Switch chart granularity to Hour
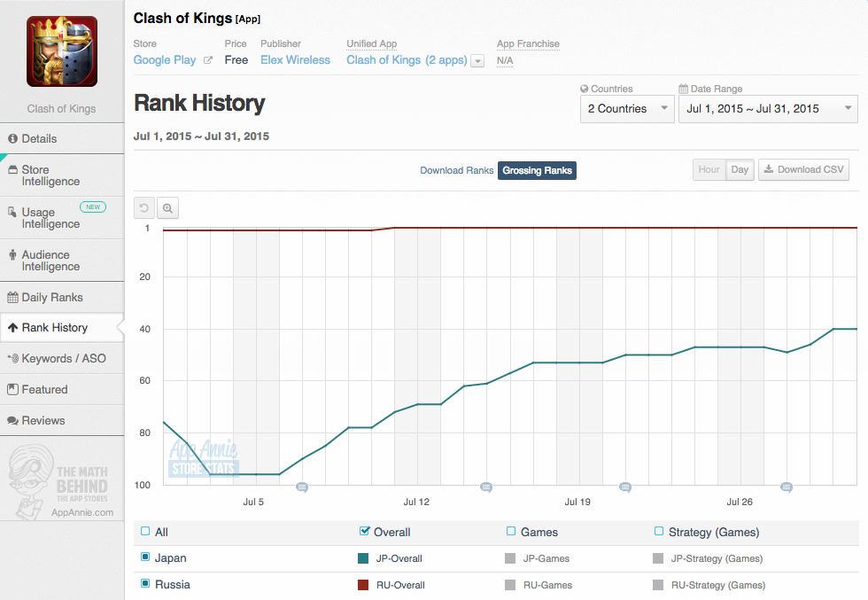Viewport: 868px width, 600px height. pyautogui.click(x=709, y=169)
